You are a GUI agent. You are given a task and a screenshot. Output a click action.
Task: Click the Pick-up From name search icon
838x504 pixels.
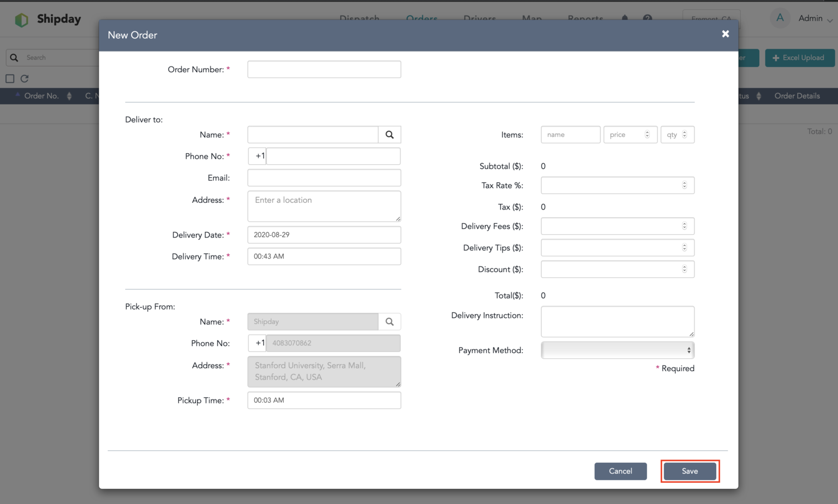389,322
